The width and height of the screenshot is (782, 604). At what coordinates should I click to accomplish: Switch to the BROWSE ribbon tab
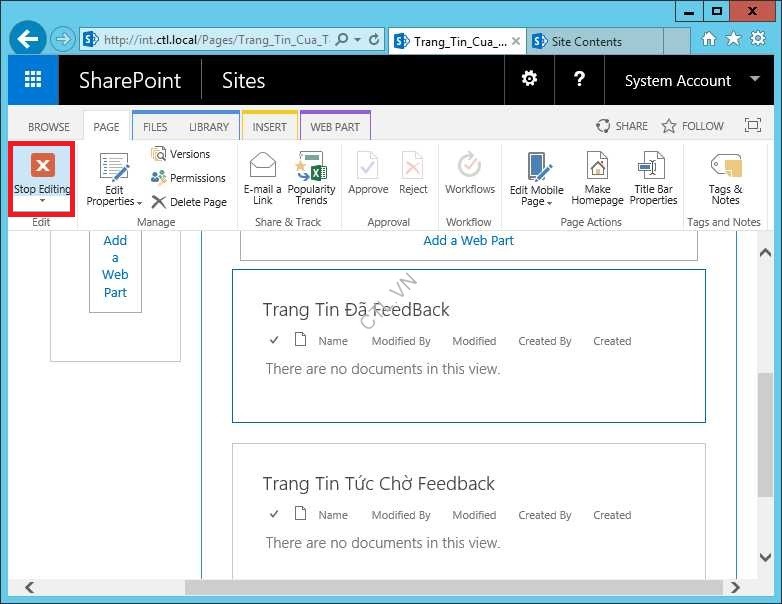[x=48, y=127]
